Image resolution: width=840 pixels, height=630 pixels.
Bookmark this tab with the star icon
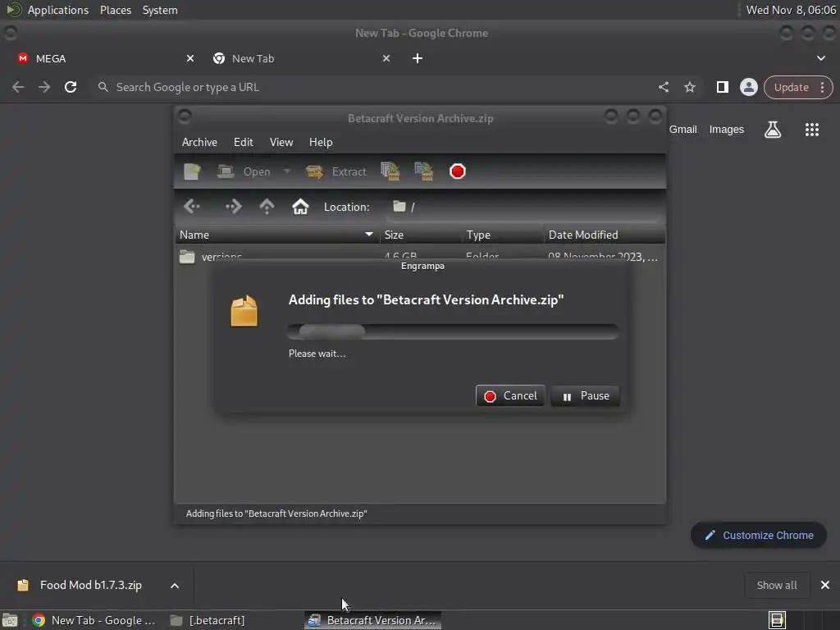coord(689,87)
